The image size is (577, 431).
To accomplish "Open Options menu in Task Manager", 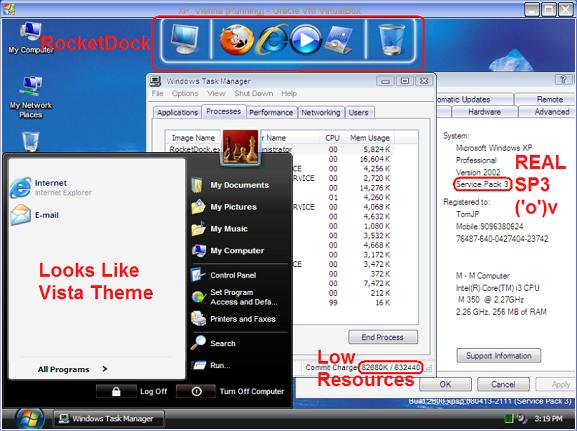I will [x=185, y=93].
